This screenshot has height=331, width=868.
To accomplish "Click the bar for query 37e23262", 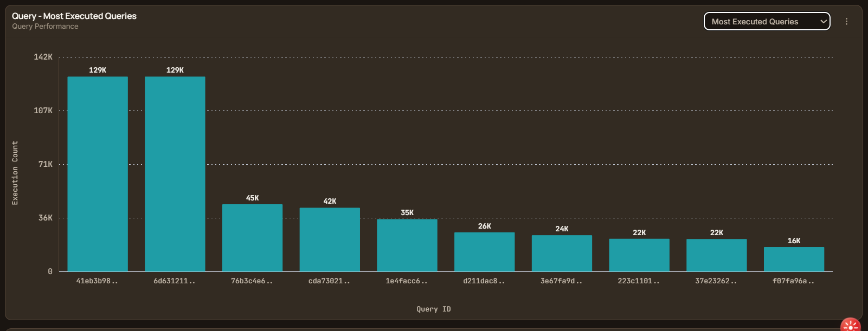I will point(717,255).
